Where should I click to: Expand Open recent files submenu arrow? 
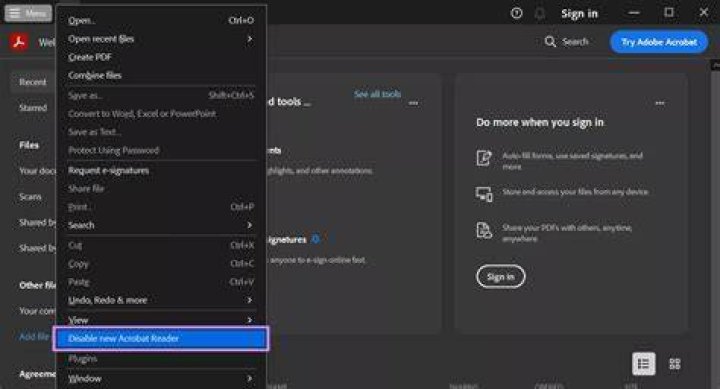tap(250, 39)
